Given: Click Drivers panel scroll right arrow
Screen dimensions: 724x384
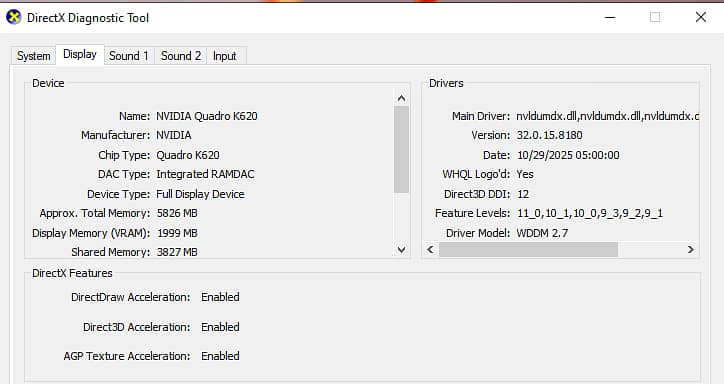Looking at the screenshot, I should point(690,250).
